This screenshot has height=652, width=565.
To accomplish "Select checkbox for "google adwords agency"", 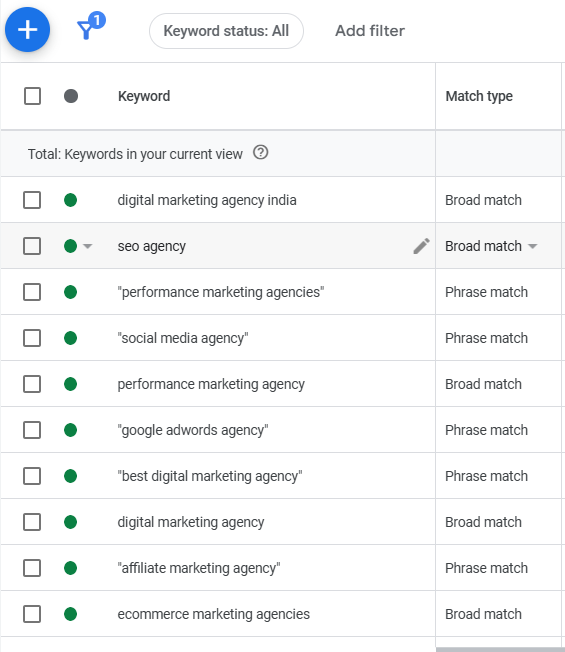I will point(32,430).
